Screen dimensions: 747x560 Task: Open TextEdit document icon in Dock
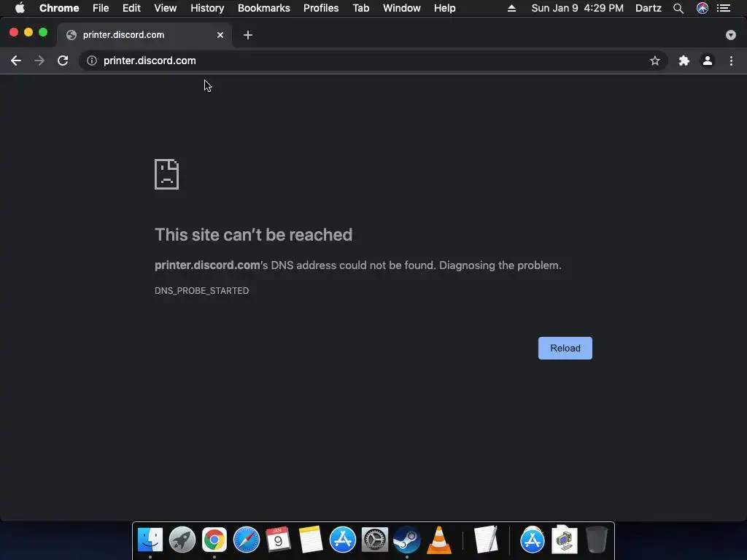pyautogui.click(x=486, y=540)
